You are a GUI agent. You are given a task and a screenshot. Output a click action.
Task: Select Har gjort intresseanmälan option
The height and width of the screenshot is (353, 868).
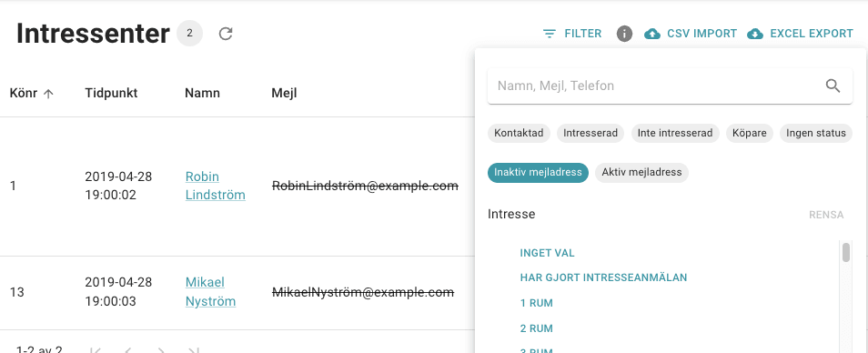pos(603,277)
